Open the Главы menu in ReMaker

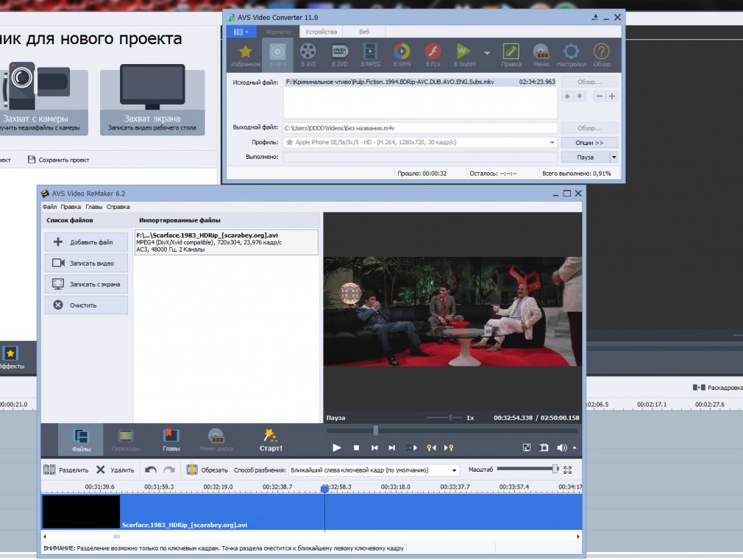[x=94, y=207]
